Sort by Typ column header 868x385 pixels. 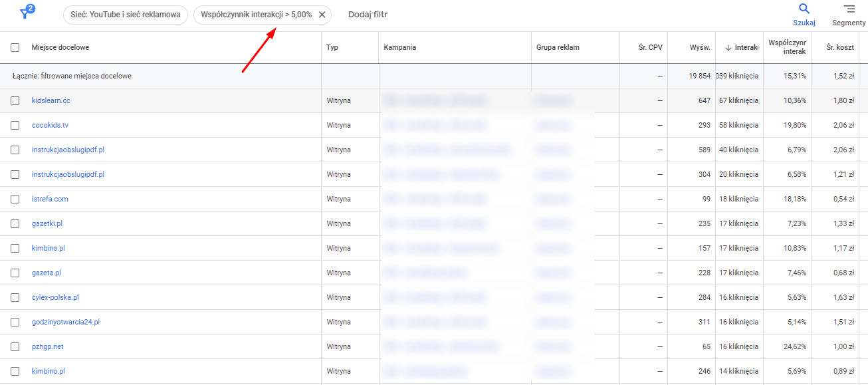point(332,48)
